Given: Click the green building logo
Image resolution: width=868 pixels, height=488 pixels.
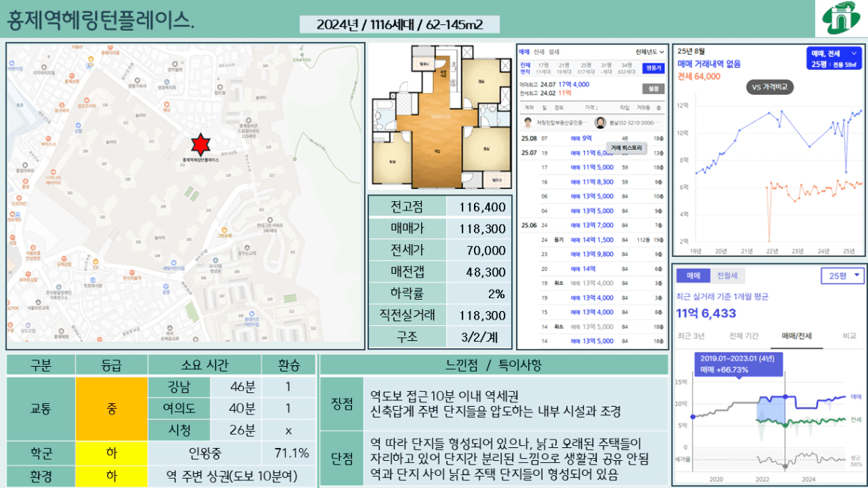Looking at the screenshot, I should tap(842, 19).
